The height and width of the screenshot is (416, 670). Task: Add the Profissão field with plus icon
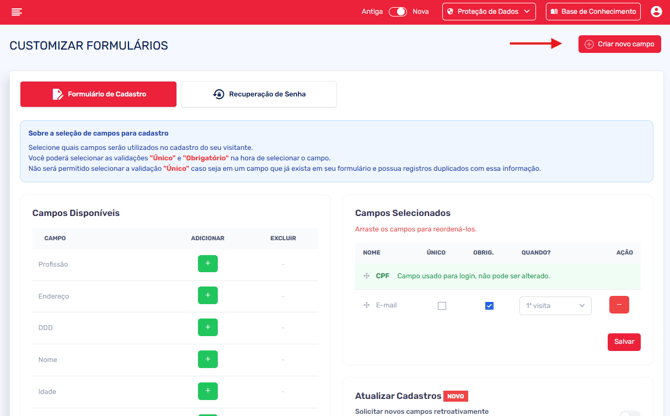(208, 264)
